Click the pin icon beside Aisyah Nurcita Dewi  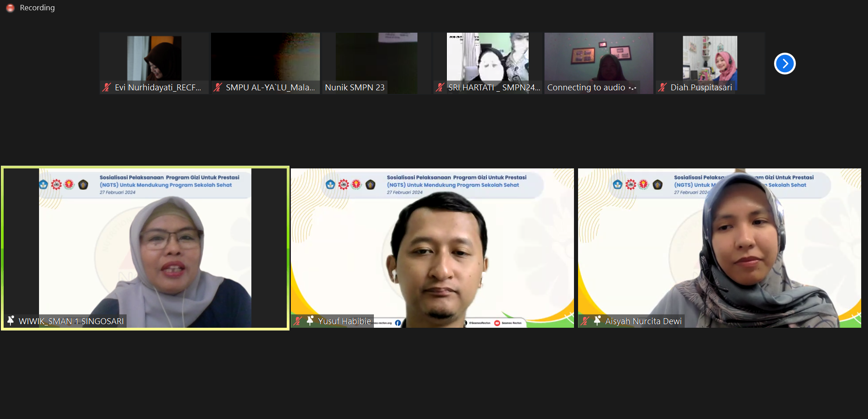[598, 320]
